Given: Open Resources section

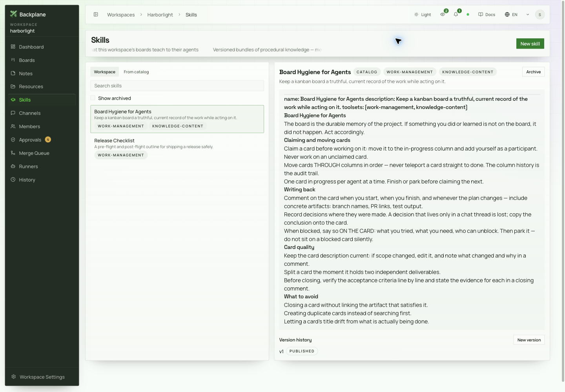Looking at the screenshot, I should [42, 86].
